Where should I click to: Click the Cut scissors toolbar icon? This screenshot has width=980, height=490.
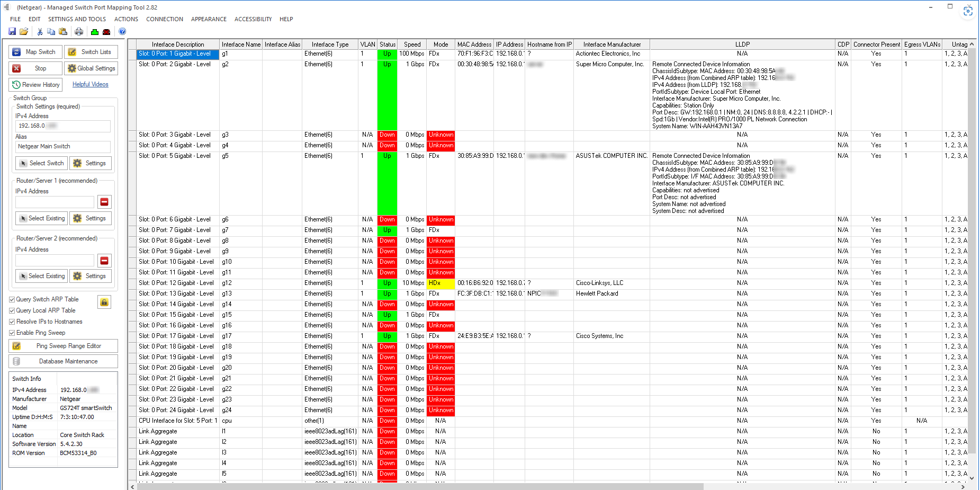tap(40, 32)
